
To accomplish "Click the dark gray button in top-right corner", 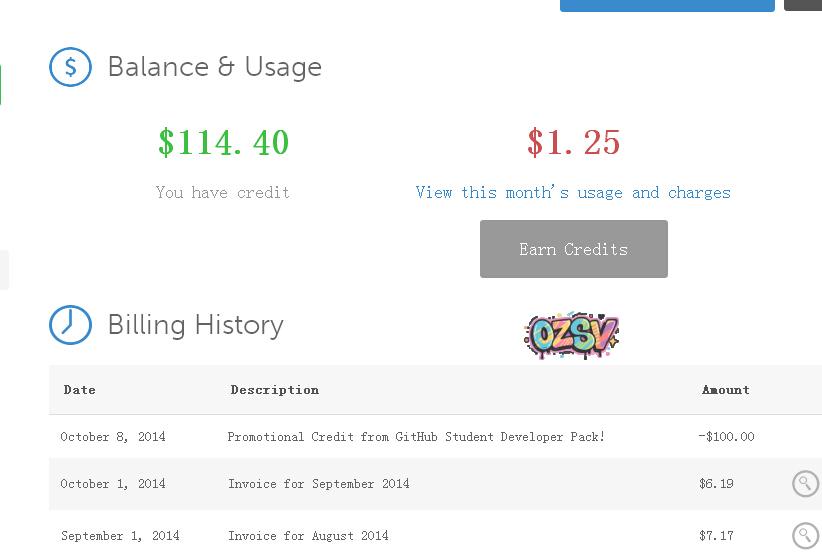I will click(x=804, y=5).
